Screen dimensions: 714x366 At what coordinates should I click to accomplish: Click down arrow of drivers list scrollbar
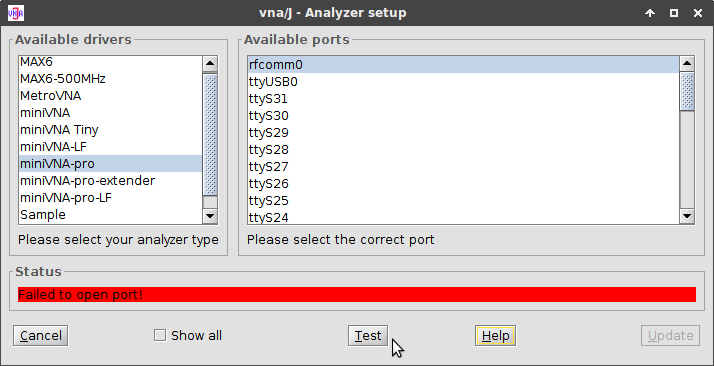[x=210, y=216]
